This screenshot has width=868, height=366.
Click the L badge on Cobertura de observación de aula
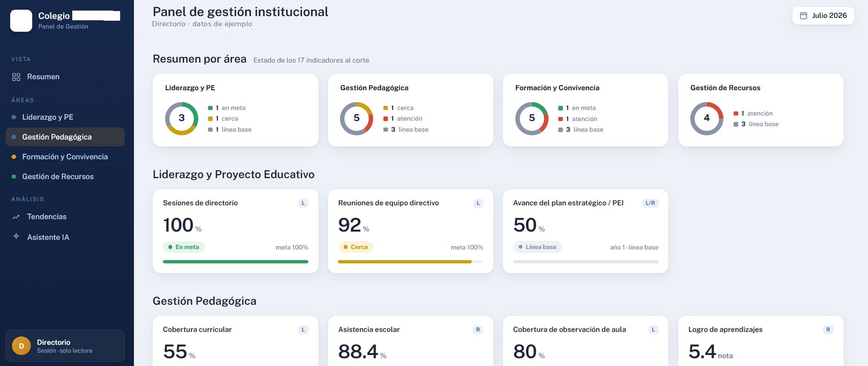click(x=653, y=330)
